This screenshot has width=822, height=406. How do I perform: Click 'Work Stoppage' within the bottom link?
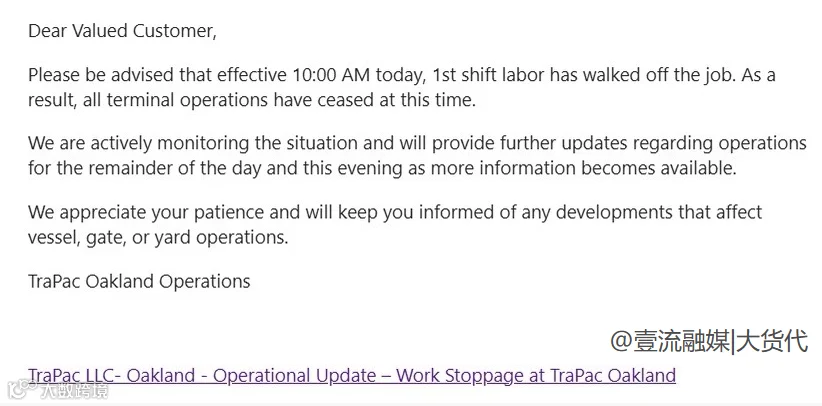point(459,376)
